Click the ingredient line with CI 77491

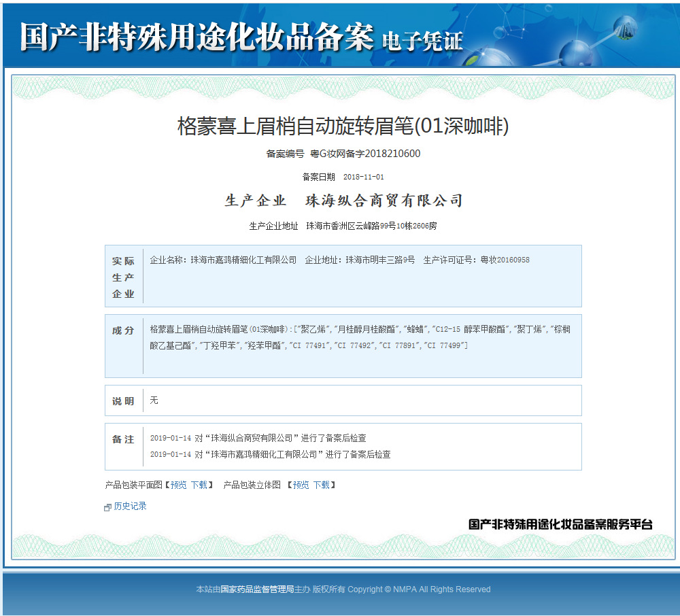pyautogui.click(x=309, y=345)
